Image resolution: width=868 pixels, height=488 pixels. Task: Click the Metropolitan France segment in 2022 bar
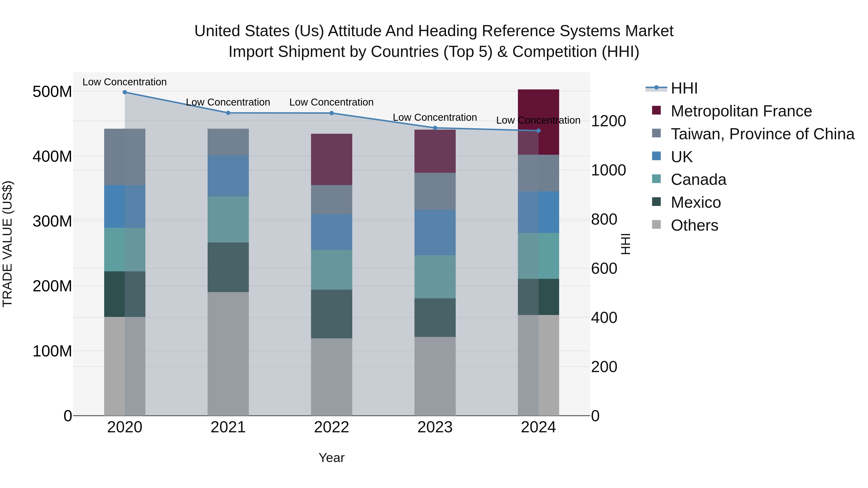click(x=332, y=159)
